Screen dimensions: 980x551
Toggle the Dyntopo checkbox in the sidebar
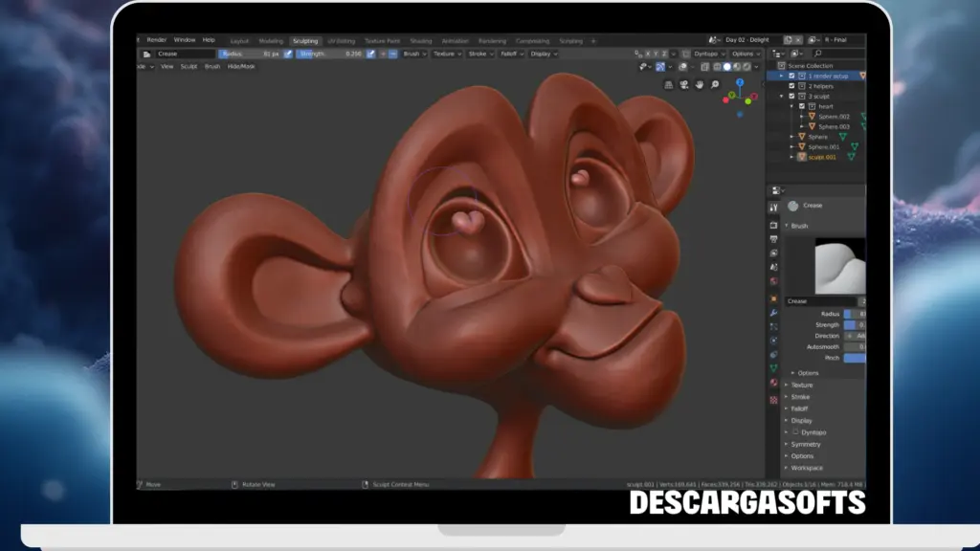click(x=795, y=432)
